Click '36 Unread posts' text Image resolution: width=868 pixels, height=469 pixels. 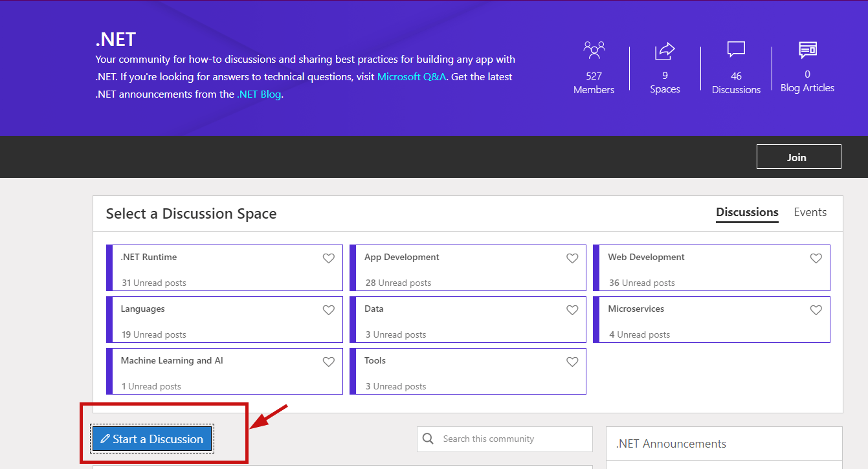[641, 283]
